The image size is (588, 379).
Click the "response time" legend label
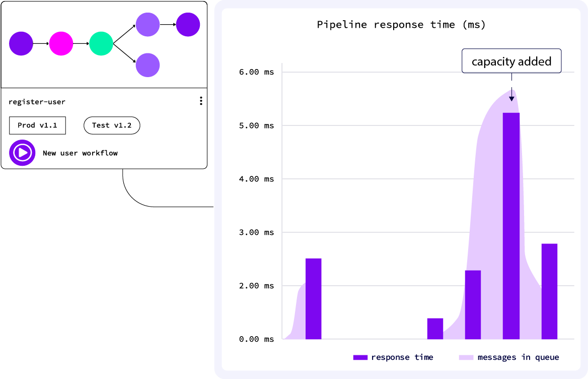coord(402,357)
